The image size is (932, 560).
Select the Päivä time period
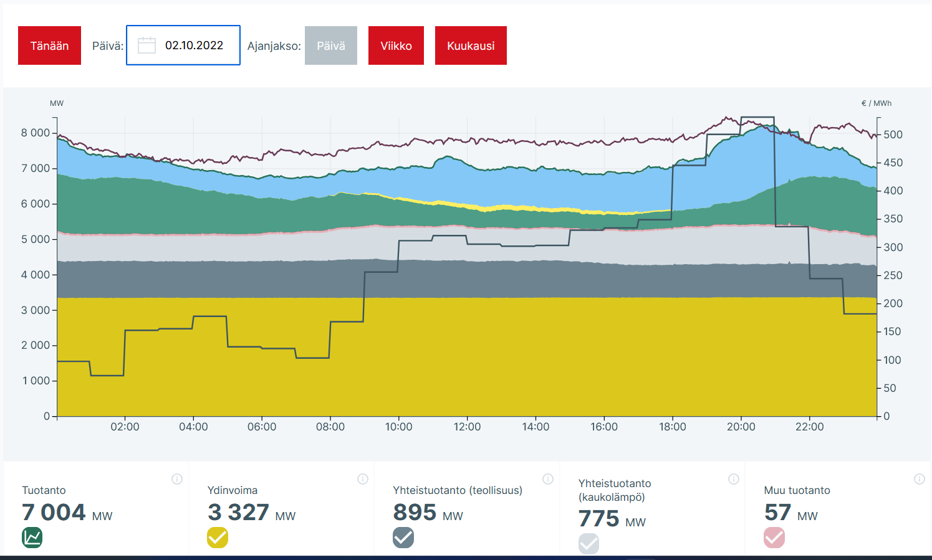[x=330, y=45]
